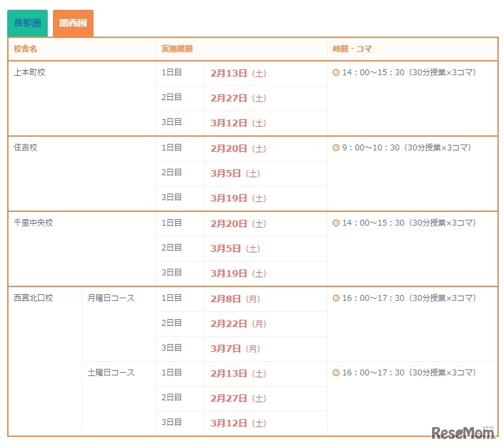Click the 2月8日 (月) date

(235, 299)
